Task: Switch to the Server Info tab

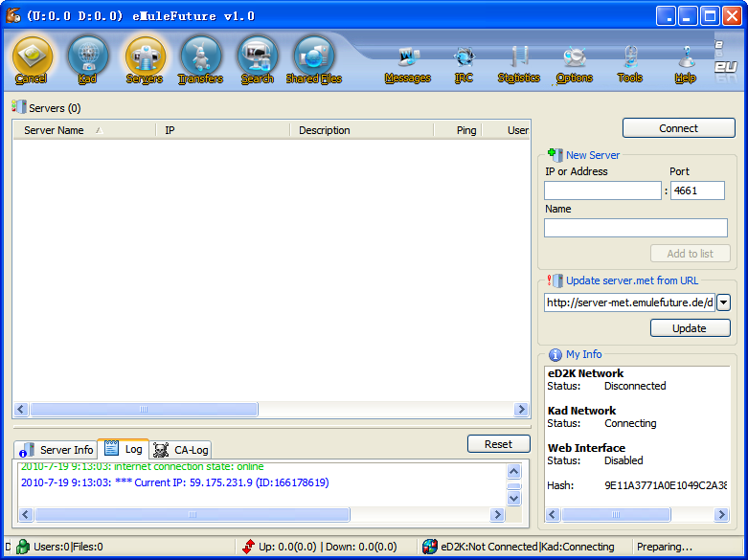Action: [56, 450]
